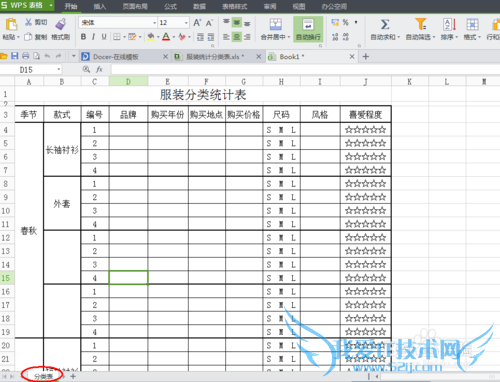Toggle Underline formatting
Viewport: 500px width, 382px height.
point(104,37)
